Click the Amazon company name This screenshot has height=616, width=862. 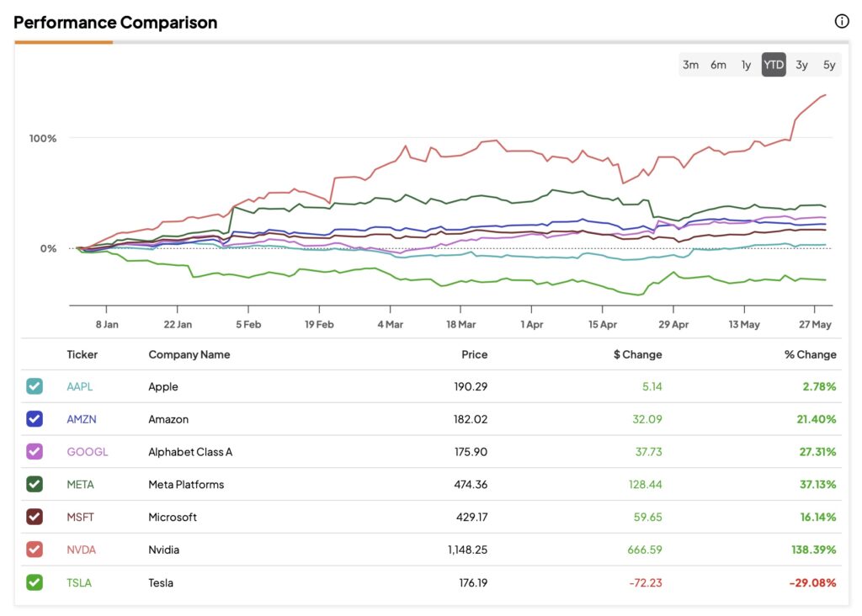pyautogui.click(x=168, y=419)
